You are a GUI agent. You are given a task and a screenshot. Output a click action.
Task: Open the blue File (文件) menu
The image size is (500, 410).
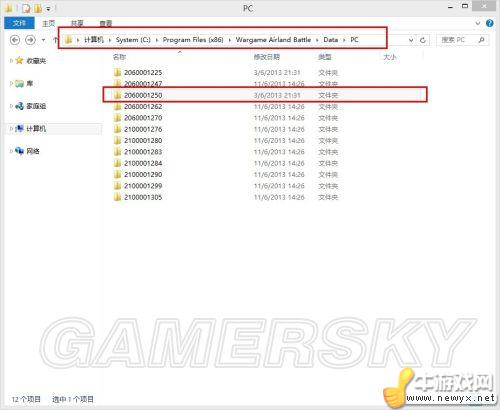[19, 23]
